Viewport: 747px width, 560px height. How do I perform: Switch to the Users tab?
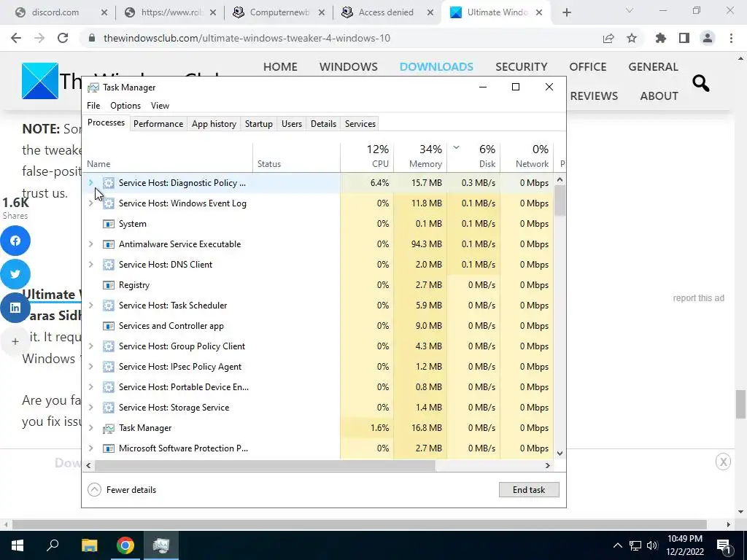tap(292, 124)
